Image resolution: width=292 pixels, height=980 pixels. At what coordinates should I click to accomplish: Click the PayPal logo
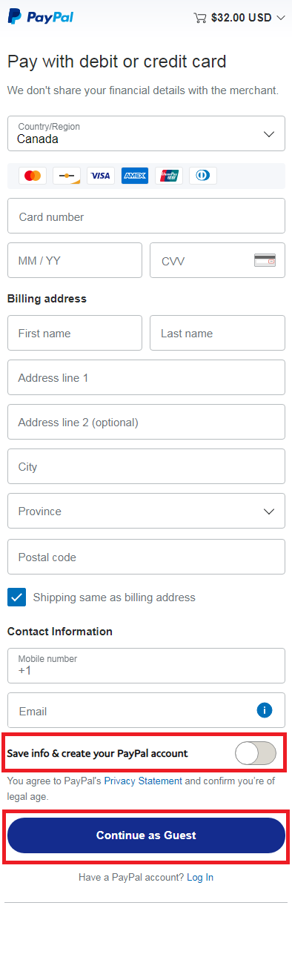point(40,17)
